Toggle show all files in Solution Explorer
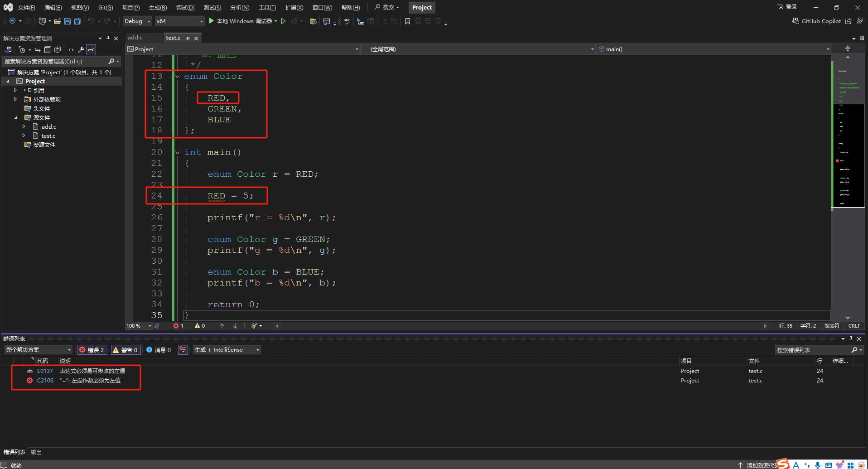Screen dimensions: 868x469 [58, 50]
